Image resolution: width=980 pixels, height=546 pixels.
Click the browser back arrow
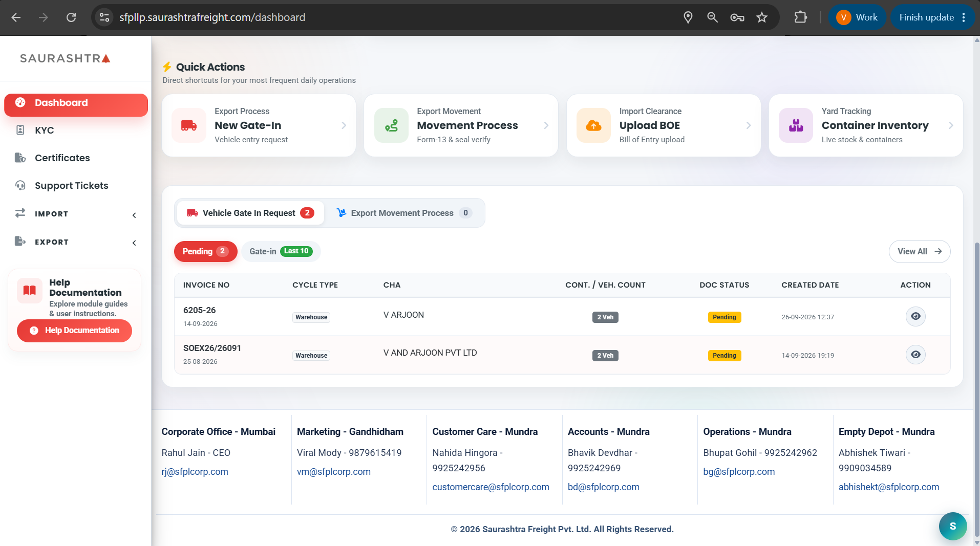tap(16, 17)
